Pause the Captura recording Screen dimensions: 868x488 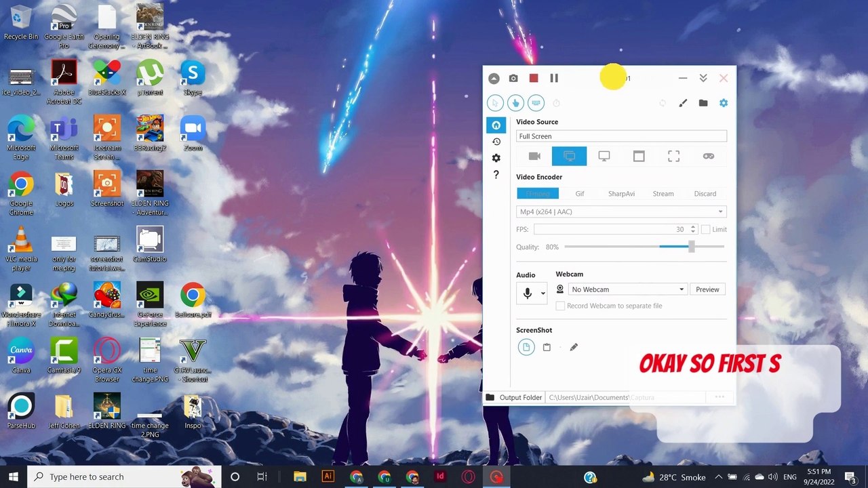coord(554,79)
